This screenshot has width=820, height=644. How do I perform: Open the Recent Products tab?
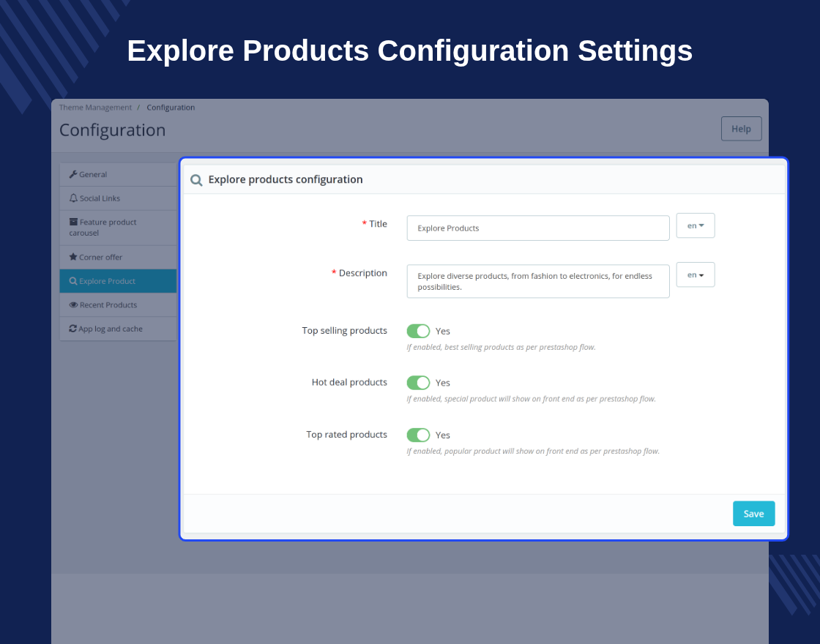tap(118, 305)
